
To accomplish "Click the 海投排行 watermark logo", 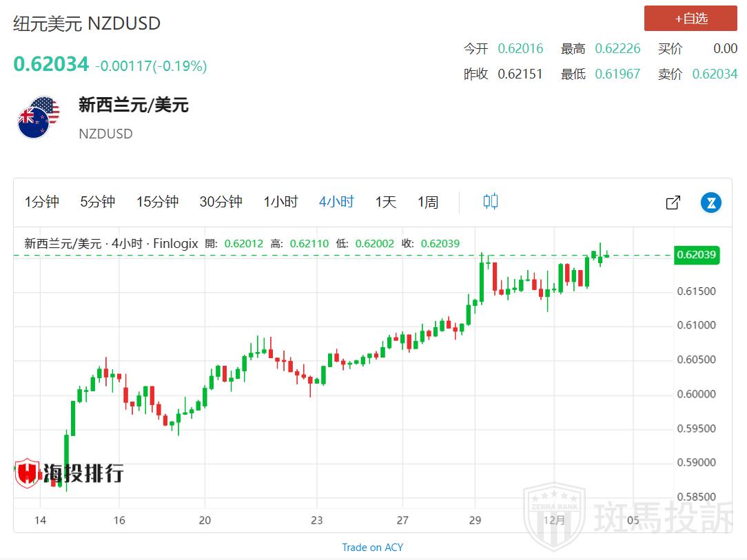I will click(x=69, y=473).
